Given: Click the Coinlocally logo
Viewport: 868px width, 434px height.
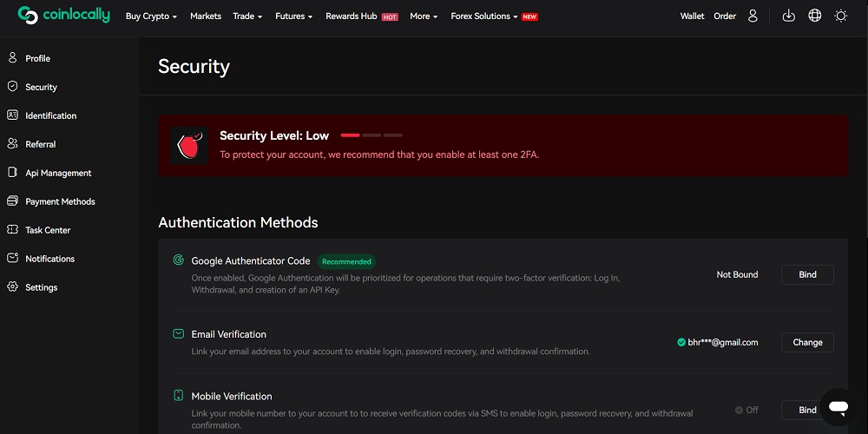Looking at the screenshot, I should (63, 16).
